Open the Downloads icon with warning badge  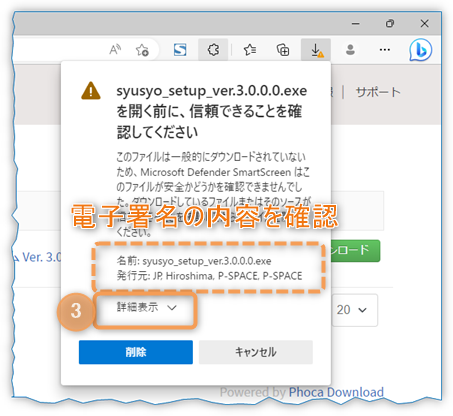point(316,50)
